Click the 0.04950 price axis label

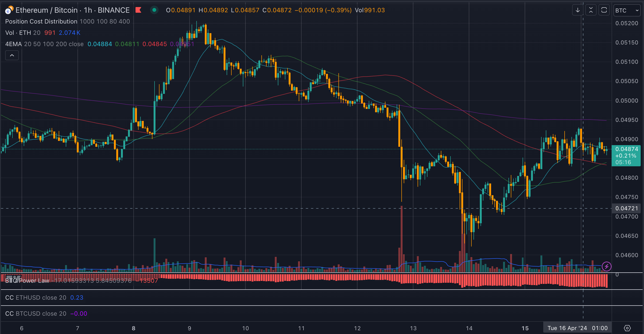[x=626, y=120]
